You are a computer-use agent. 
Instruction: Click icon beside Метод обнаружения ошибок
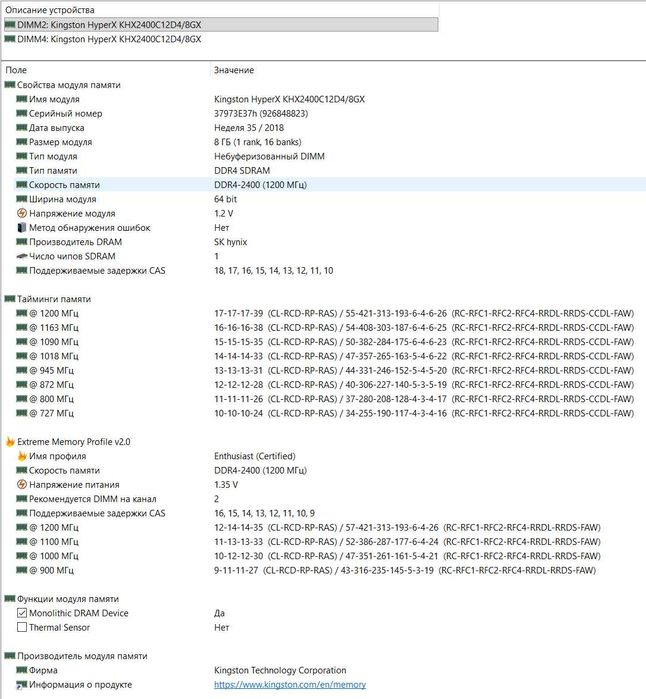tap(22, 227)
